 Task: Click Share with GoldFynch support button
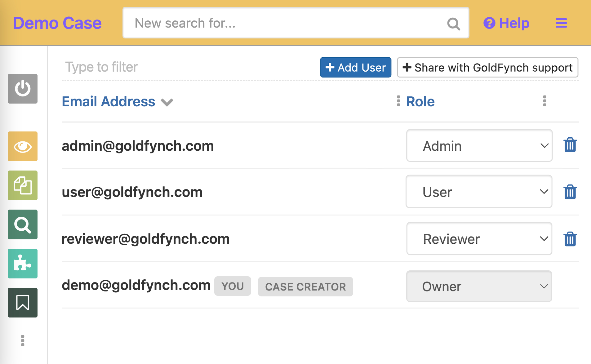487,67
